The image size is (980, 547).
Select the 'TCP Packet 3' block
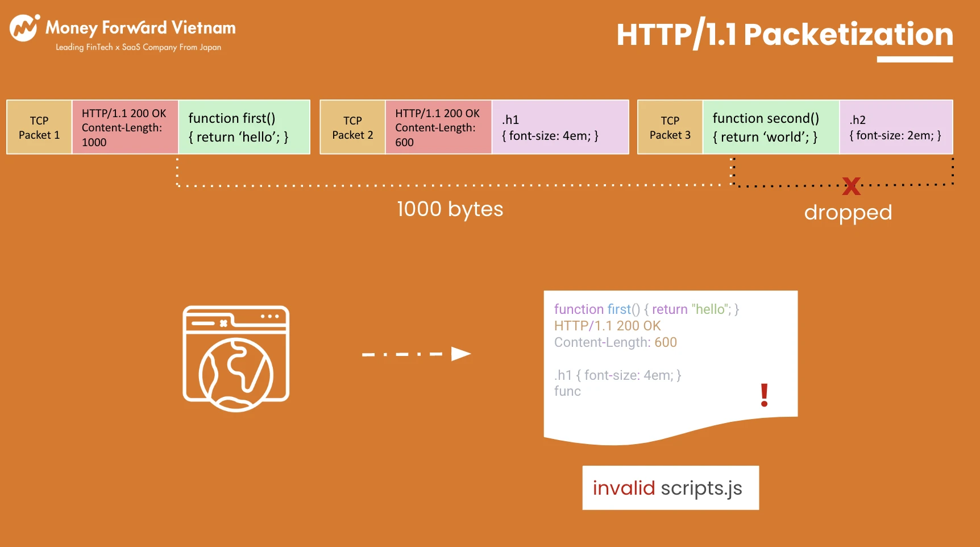[x=670, y=127]
